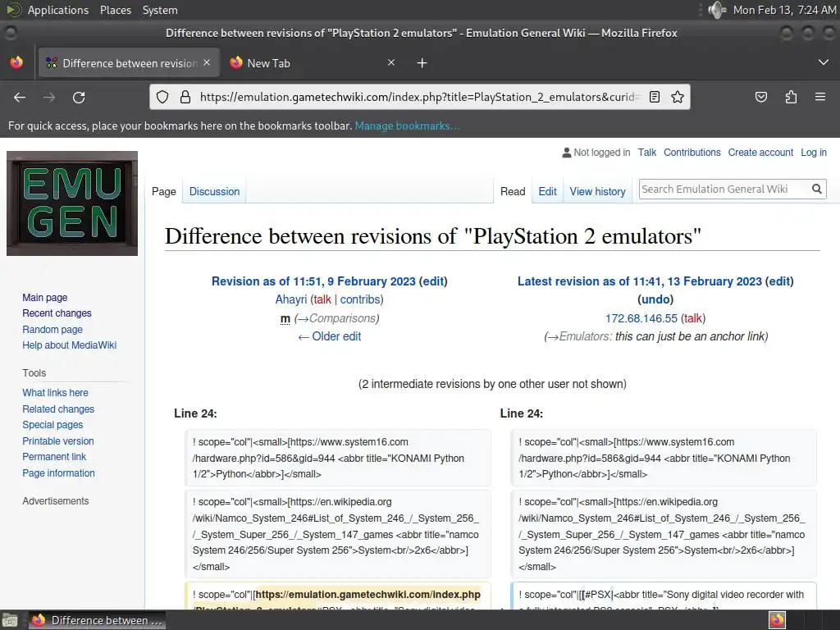Open the Extensions puzzle icon

pos(791,97)
